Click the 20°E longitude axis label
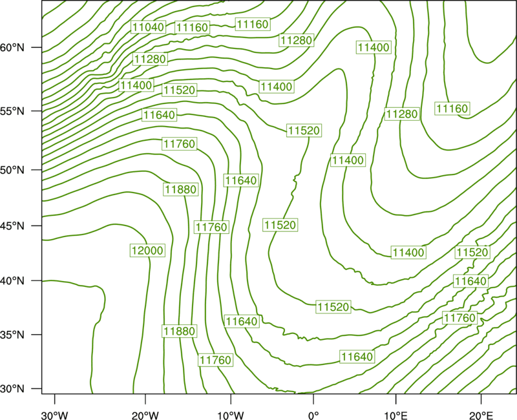The width and height of the screenshot is (517, 420). pyautogui.click(x=481, y=415)
